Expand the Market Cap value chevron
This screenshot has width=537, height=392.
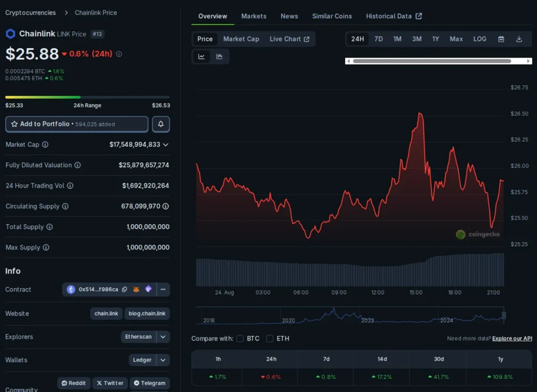coord(166,145)
